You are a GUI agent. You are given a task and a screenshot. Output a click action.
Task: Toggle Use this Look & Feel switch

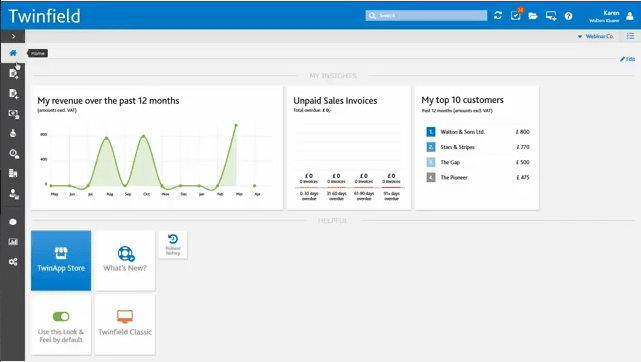pos(61,316)
